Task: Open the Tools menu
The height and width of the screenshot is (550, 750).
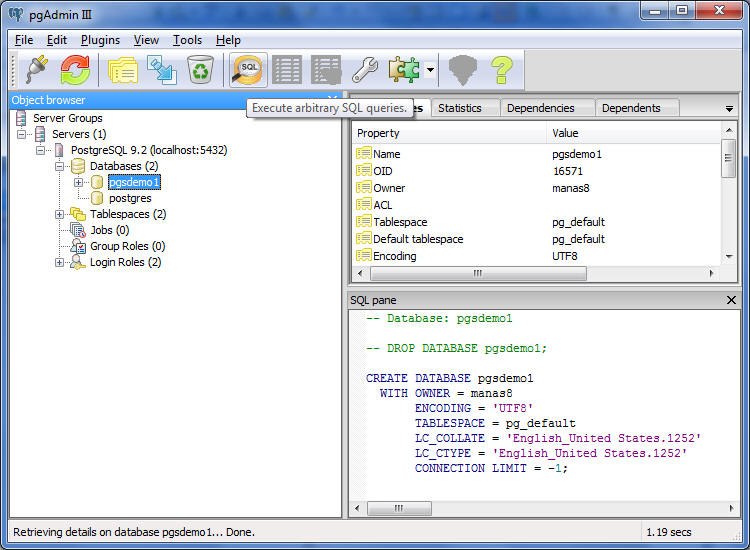Action: tap(187, 40)
